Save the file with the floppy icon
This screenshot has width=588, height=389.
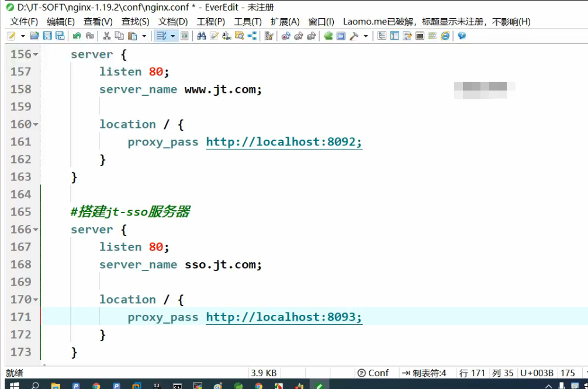[x=47, y=36]
